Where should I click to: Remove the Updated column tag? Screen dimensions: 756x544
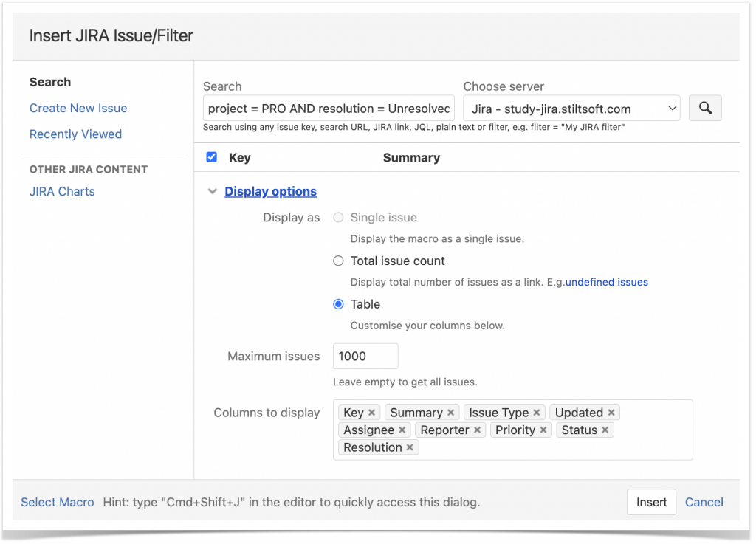614,412
